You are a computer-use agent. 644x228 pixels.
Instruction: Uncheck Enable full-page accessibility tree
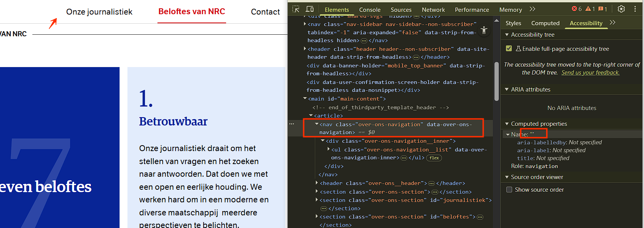509,49
